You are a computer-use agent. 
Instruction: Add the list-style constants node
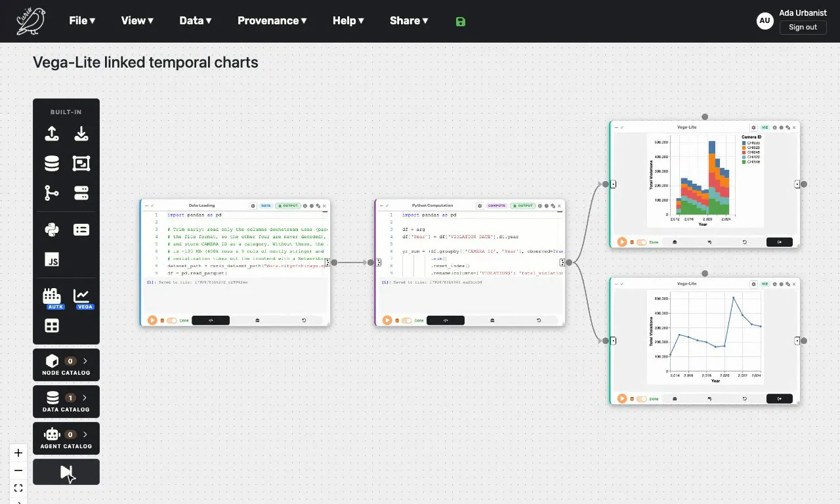click(x=81, y=230)
